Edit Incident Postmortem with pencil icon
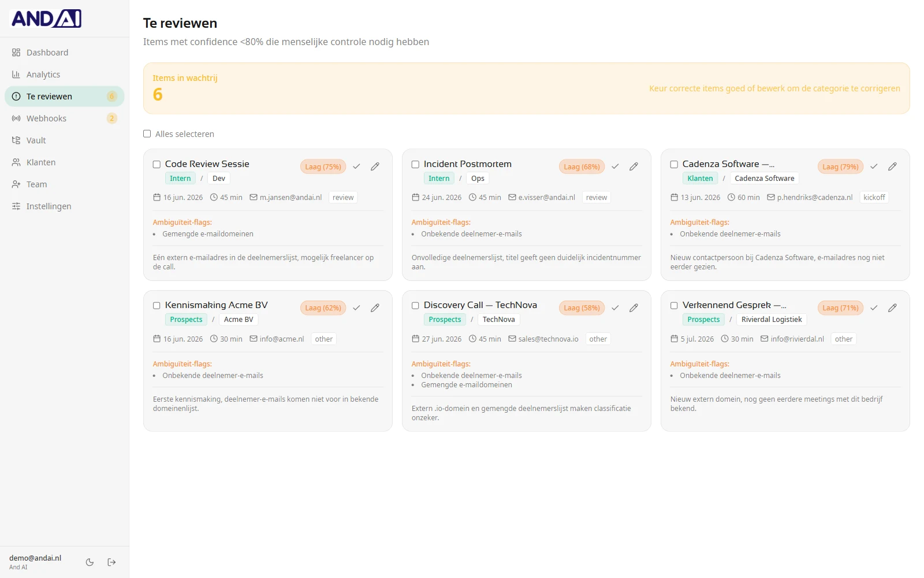924x578 pixels. click(634, 166)
